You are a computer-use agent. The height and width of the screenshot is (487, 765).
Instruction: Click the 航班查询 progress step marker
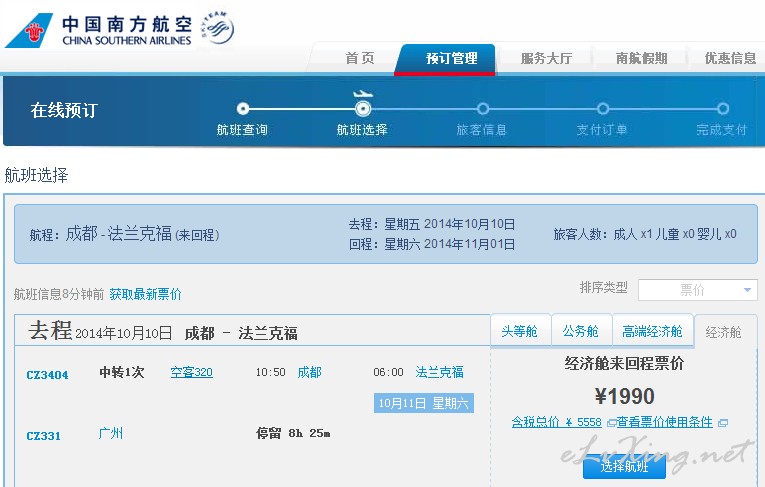pyautogui.click(x=242, y=108)
